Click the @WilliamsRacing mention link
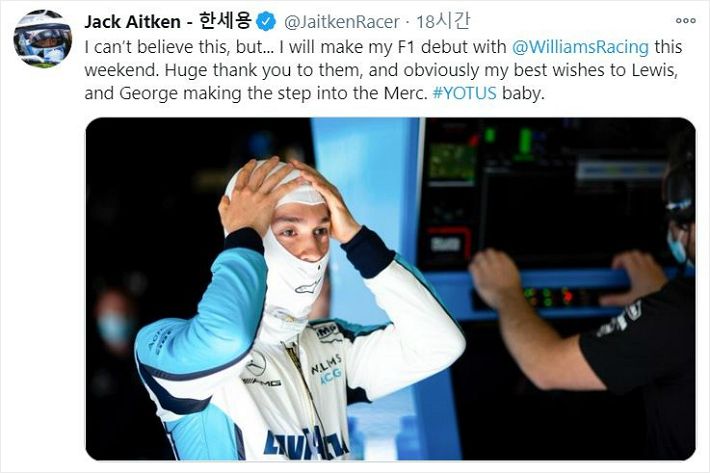 tap(580, 47)
